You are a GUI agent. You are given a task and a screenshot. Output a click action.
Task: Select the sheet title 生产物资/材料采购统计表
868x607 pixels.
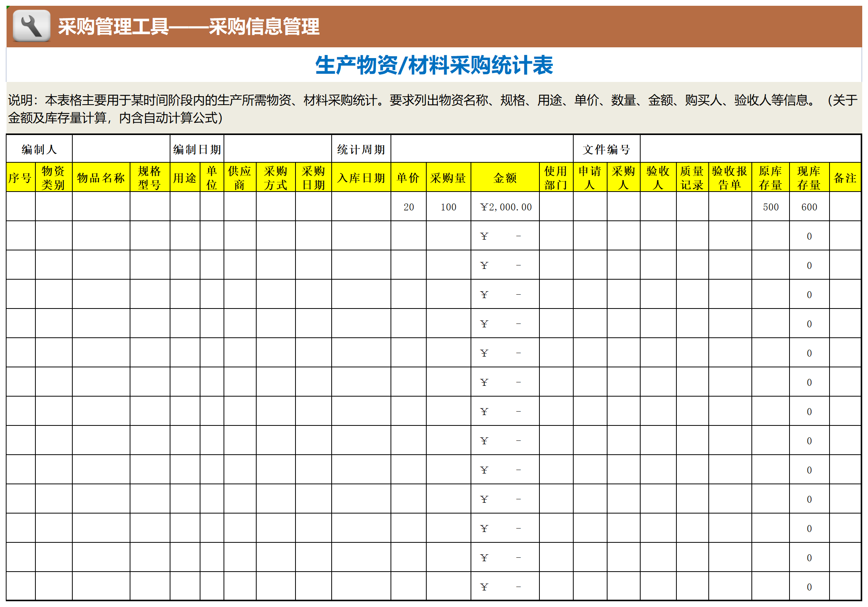(434, 65)
